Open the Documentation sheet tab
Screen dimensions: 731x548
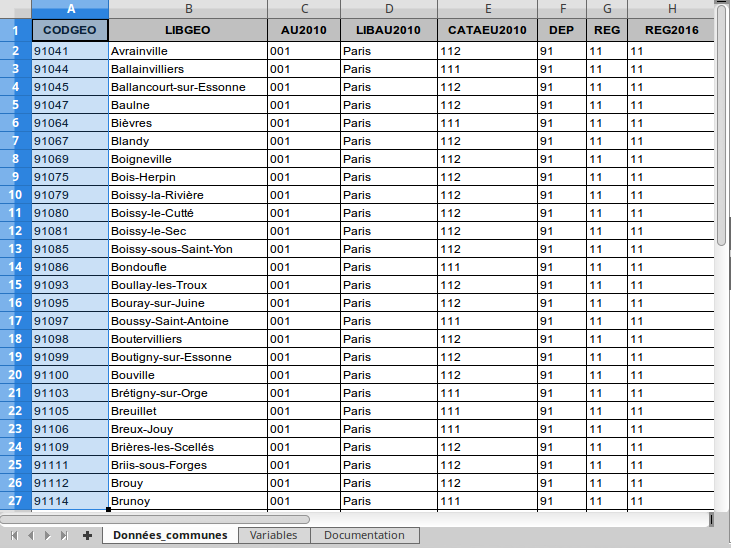pyautogui.click(x=364, y=536)
